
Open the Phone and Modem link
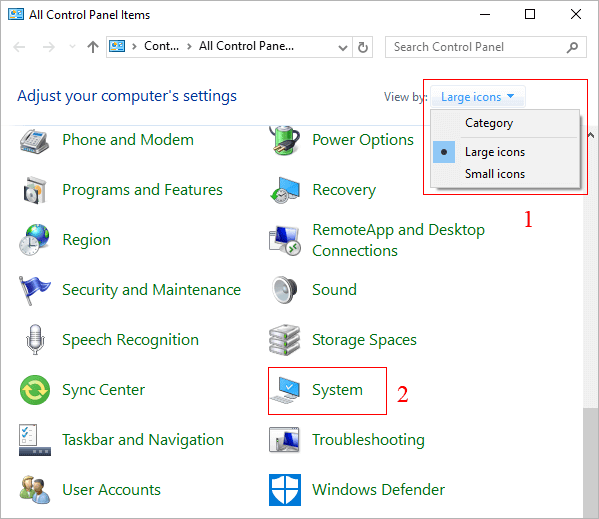(x=128, y=140)
